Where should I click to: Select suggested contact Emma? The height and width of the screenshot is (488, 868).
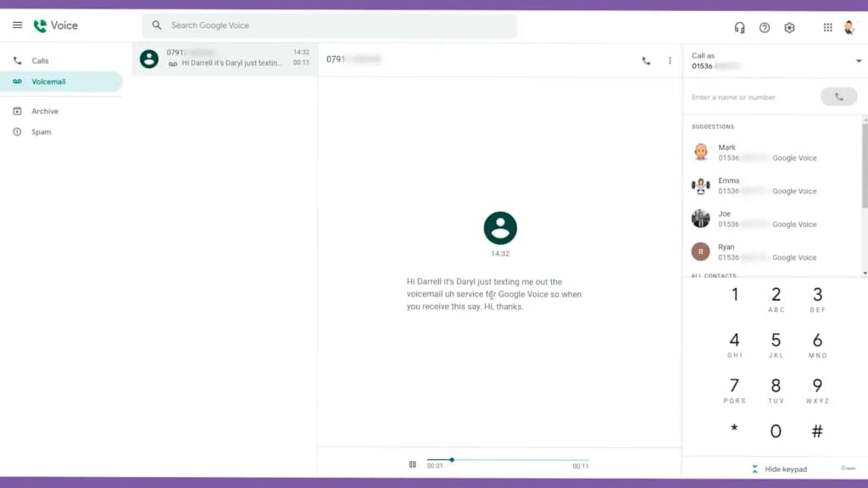click(772, 186)
